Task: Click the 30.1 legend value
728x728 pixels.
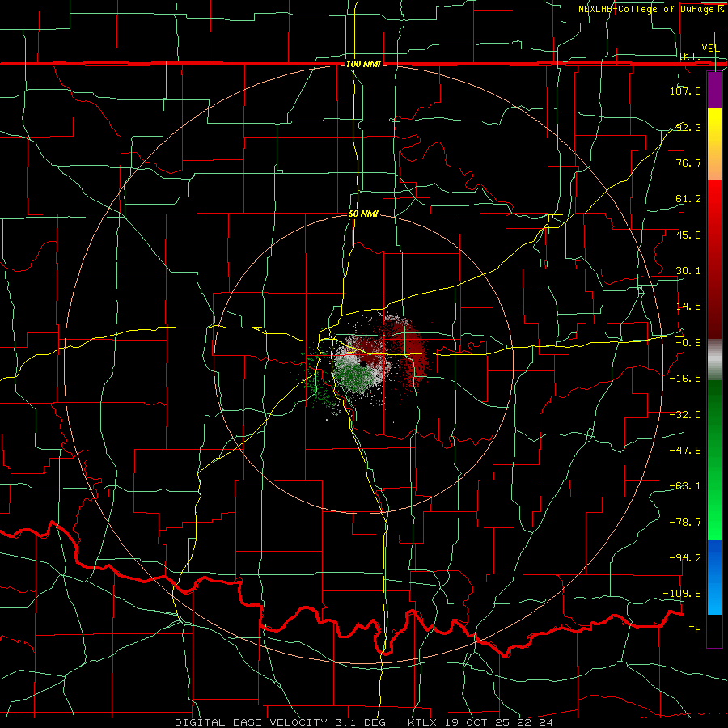Action: [x=688, y=270]
